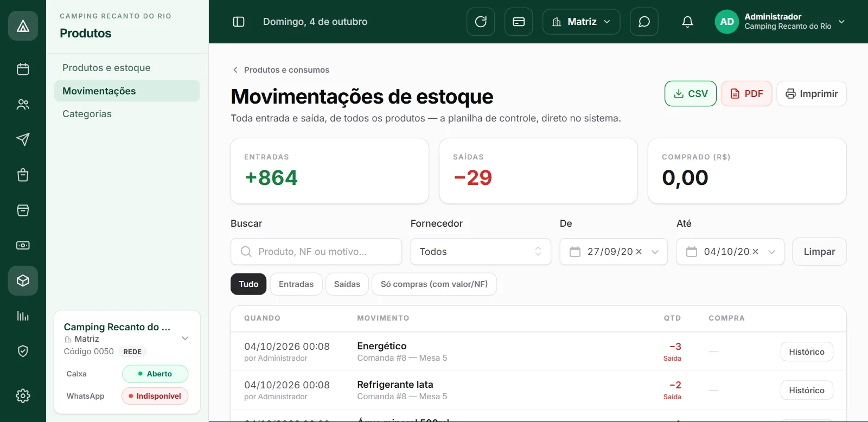Open the storefront archive icon in rail
This screenshot has height=422, width=868.
[x=23, y=210]
